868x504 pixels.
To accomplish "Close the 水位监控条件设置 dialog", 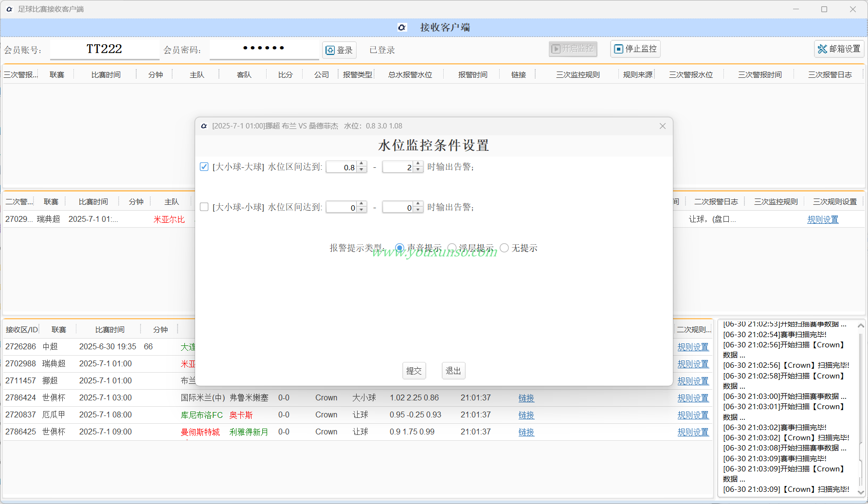I will tap(663, 126).
